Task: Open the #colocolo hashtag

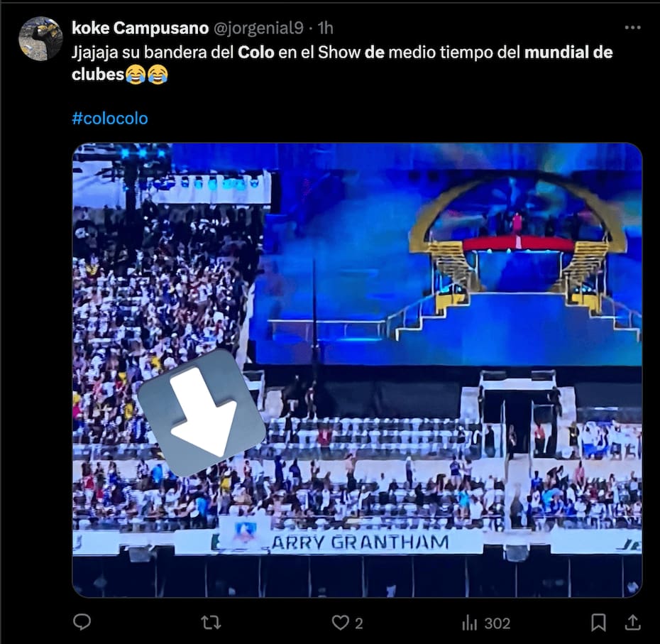Action: (110, 119)
